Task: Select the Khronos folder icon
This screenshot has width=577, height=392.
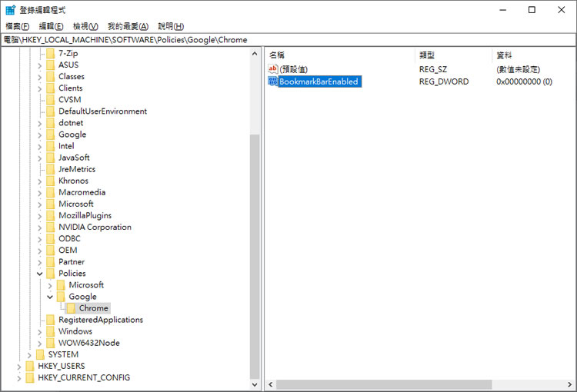Action: pos(51,181)
